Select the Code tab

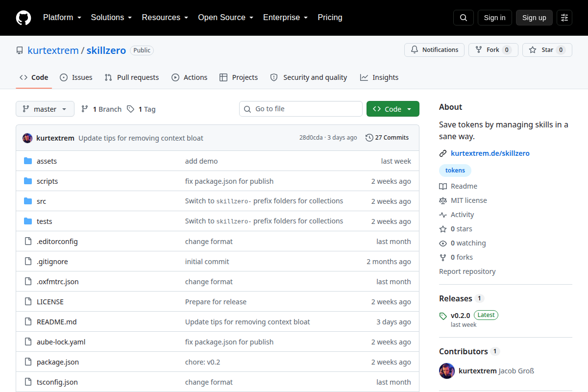[x=34, y=77]
